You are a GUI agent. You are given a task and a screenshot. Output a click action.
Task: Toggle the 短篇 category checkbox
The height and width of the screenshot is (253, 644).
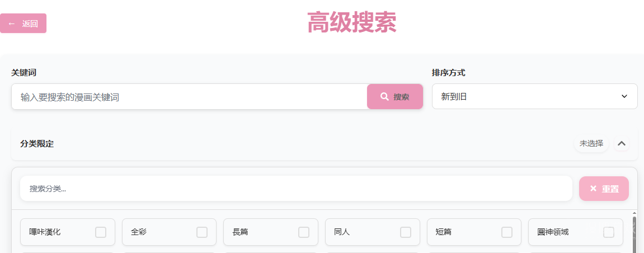(x=507, y=232)
